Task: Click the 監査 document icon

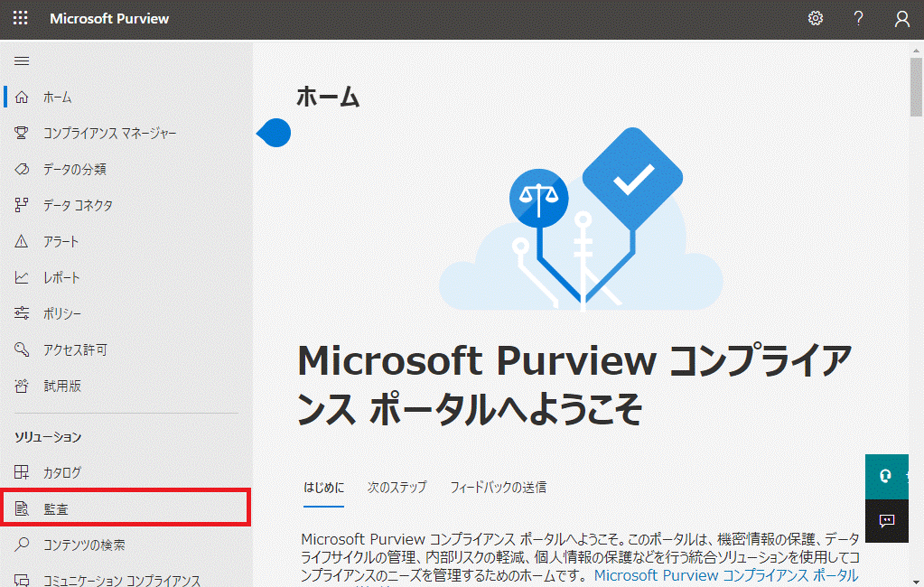Action: tap(22, 508)
